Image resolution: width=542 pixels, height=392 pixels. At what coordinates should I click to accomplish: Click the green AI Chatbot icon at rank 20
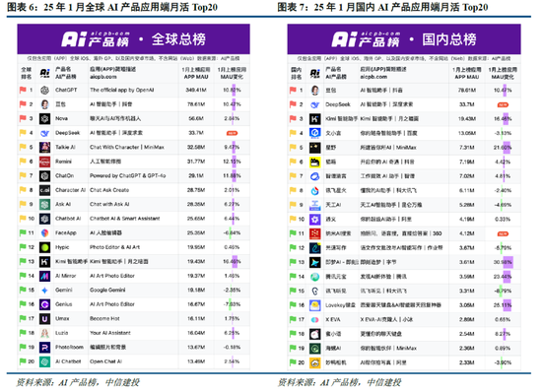coord(44,361)
